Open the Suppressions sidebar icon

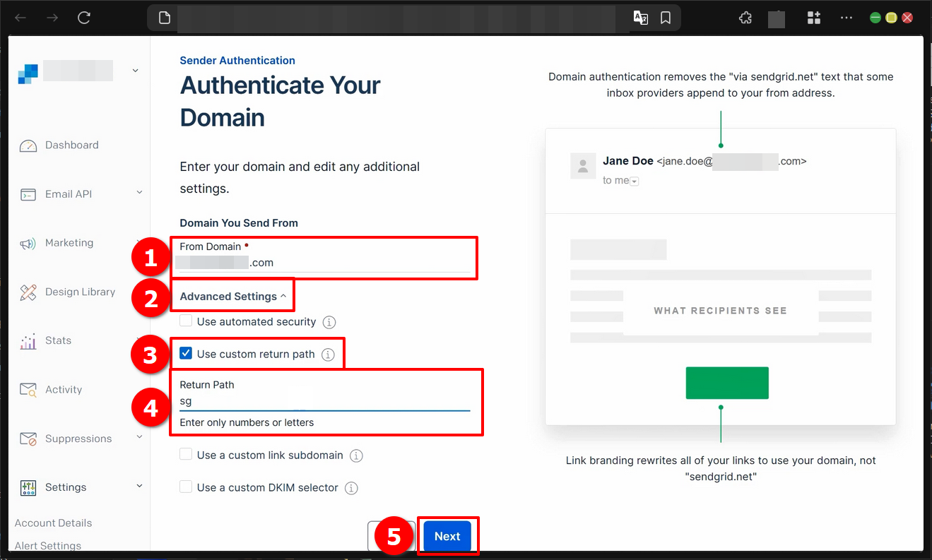pyautogui.click(x=27, y=438)
